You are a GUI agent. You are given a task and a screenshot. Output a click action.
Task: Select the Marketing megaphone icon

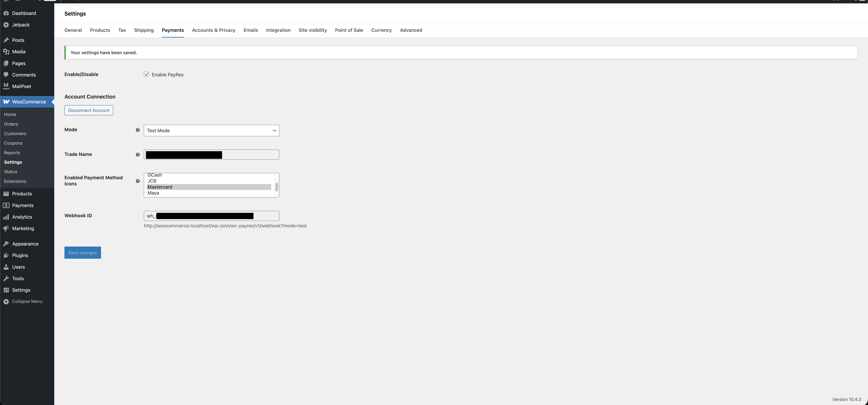(x=6, y=228)
